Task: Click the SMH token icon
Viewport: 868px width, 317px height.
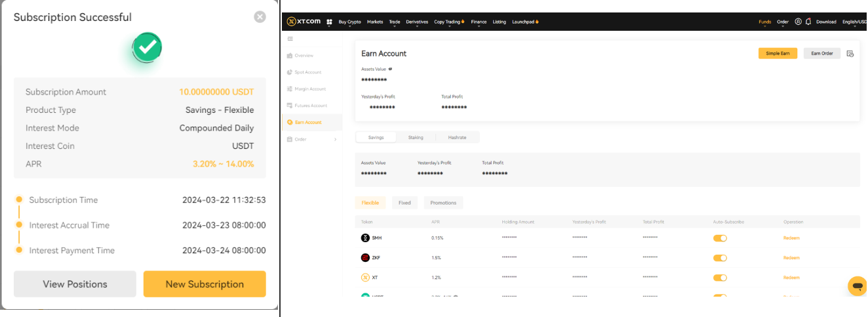Action: click(365, 238)
